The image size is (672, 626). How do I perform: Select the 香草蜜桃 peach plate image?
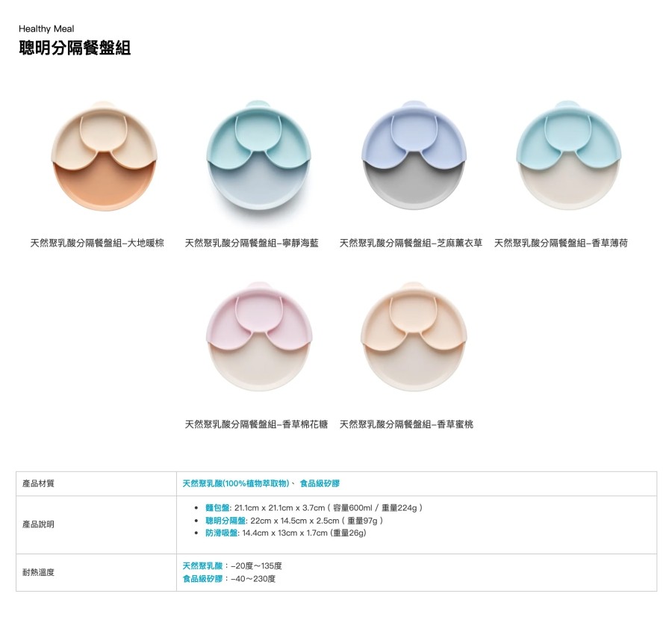tap(414, 337)
